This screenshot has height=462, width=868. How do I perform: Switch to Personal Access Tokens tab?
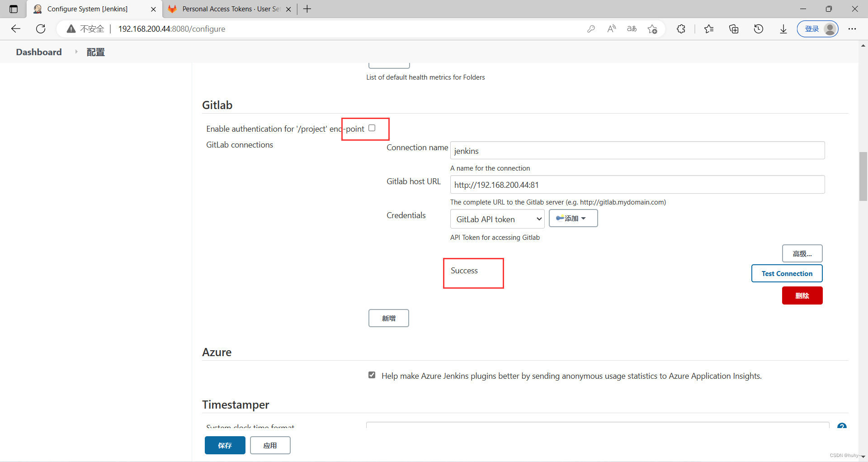tap(231, 9)
